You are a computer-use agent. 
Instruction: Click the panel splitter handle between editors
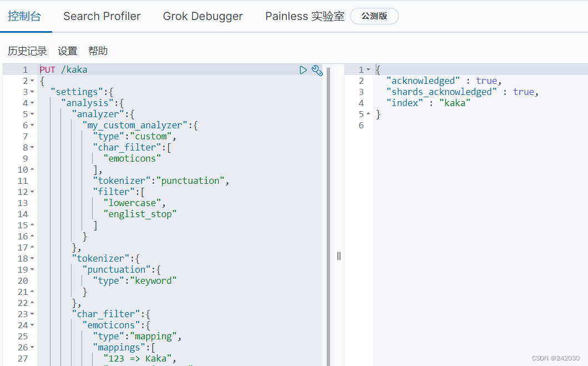tap(339, 256)
